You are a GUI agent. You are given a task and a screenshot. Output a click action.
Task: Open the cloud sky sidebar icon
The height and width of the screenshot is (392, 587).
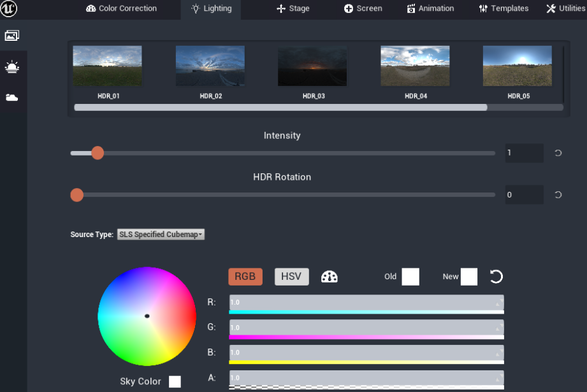(12, 98)
